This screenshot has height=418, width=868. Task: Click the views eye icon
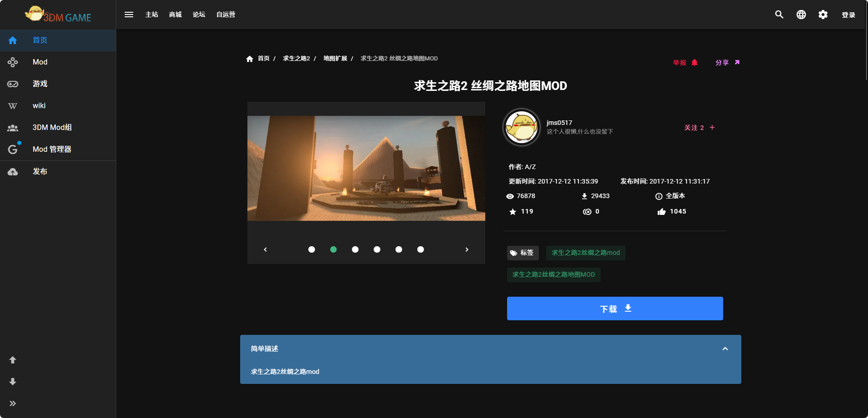pyautogui.click(x=510, y=196)
